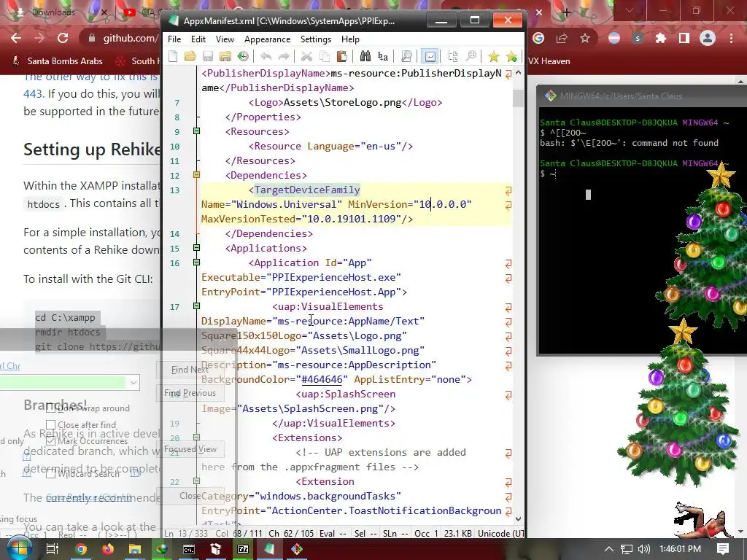Click Chrome share page icon

pos(562,38)
